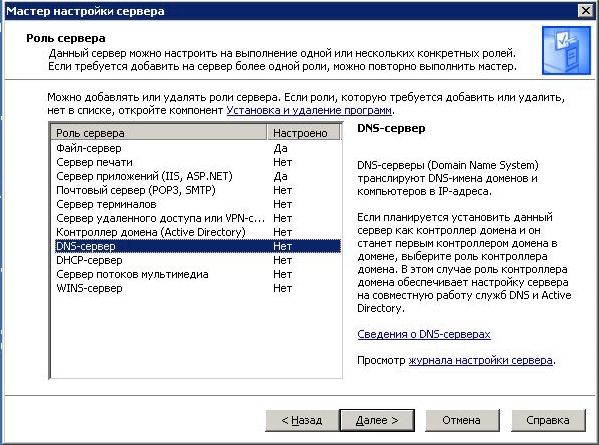Go back with the Назад button
The width and height of the screenshot is (599, 445).
[302, 420]
